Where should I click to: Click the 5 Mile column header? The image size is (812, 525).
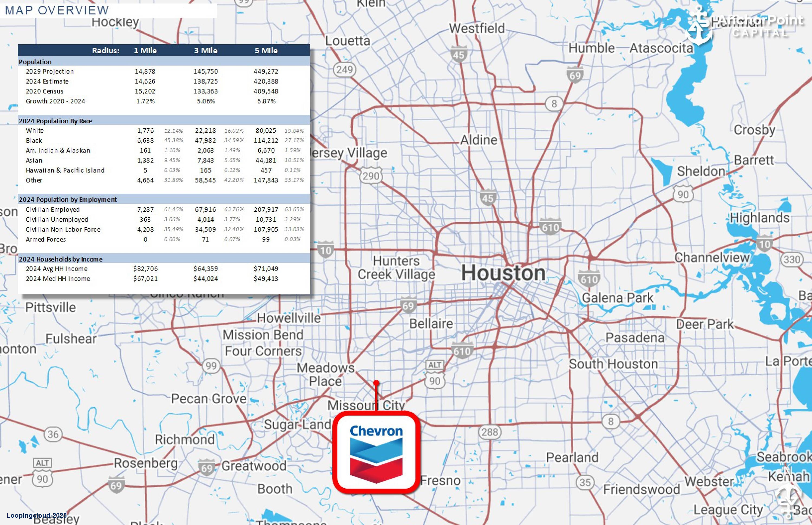[x=266, y=51]
